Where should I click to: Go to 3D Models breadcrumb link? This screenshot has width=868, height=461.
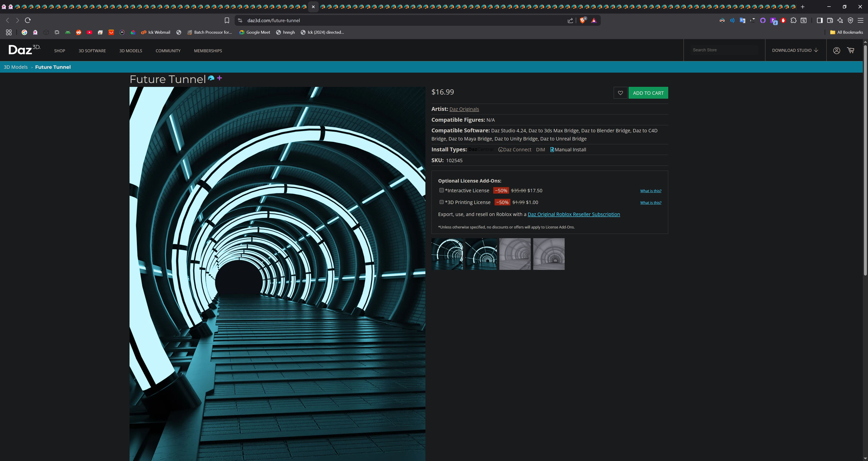click(x=16, y=67)
